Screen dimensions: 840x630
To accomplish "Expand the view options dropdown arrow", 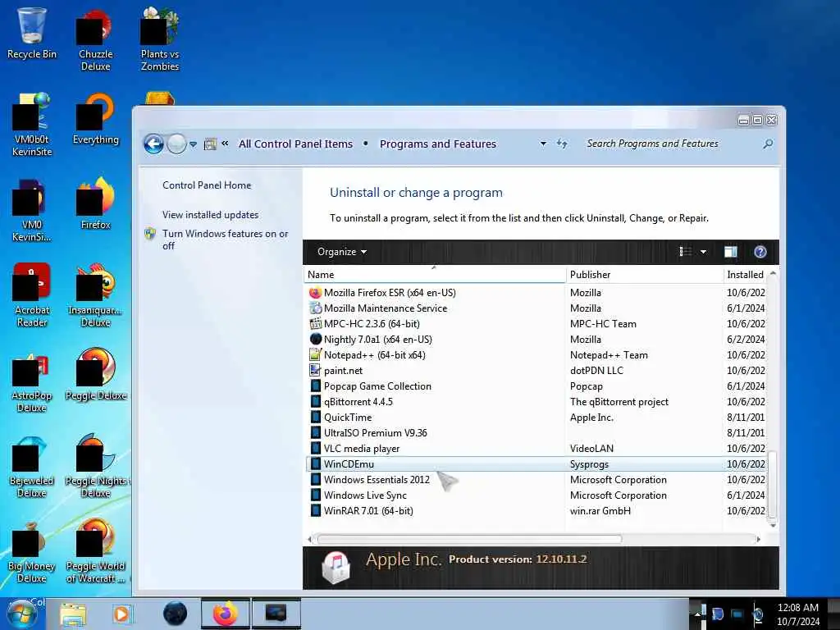I will pos(703,252).
